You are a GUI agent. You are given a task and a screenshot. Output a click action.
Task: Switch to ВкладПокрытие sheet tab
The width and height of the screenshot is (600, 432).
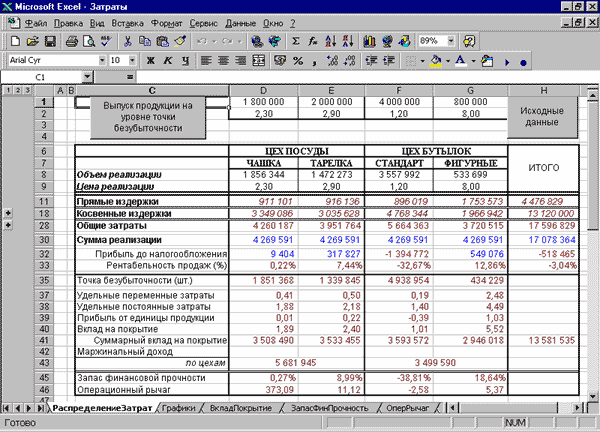click(x=241, y=408)
